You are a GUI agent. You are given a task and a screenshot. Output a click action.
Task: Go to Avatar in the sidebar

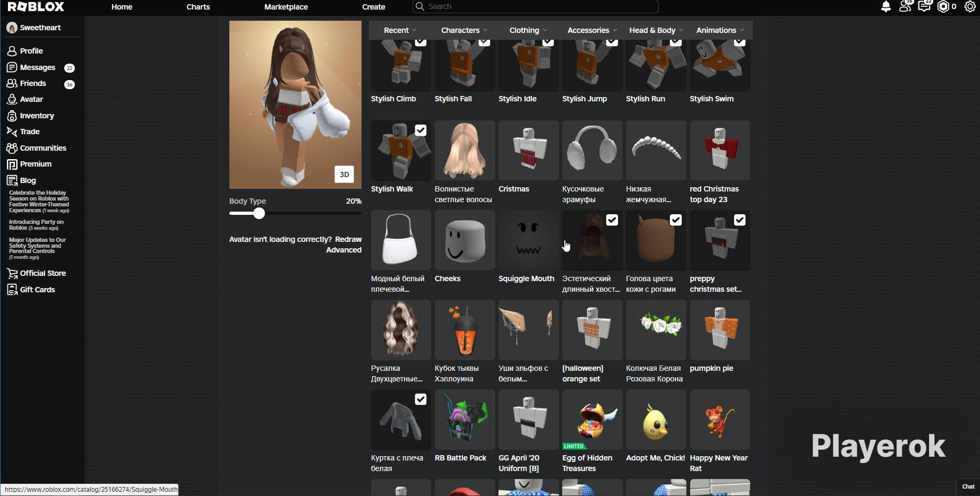(x=31, y=99)
